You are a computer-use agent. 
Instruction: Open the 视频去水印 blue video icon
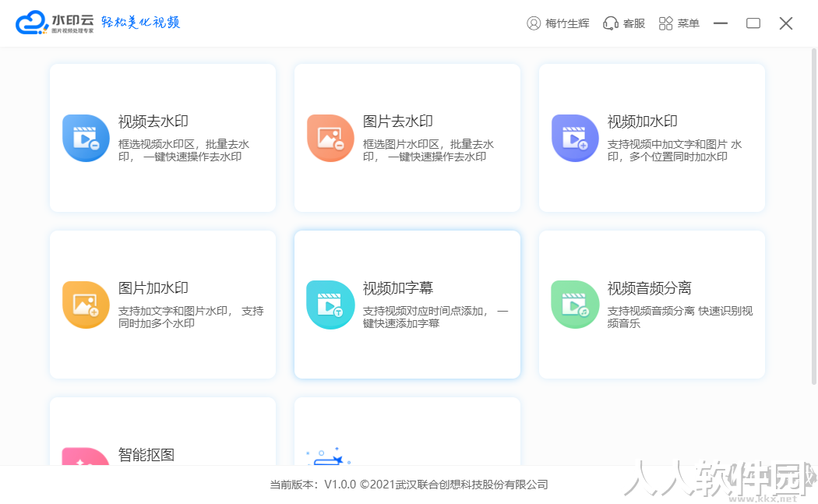(x=86, y=138)
